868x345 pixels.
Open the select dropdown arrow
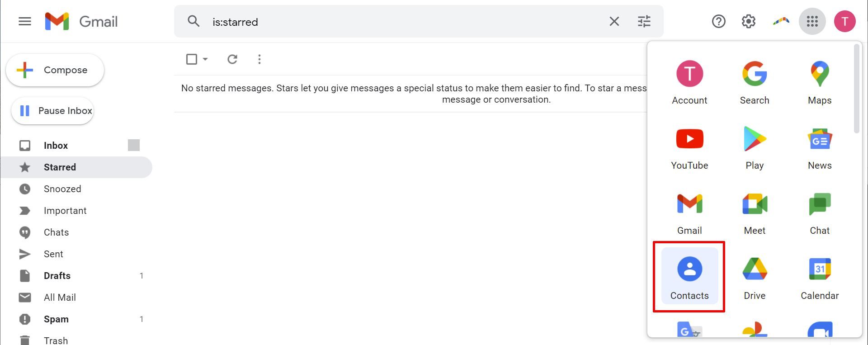(x=205, y=59)
